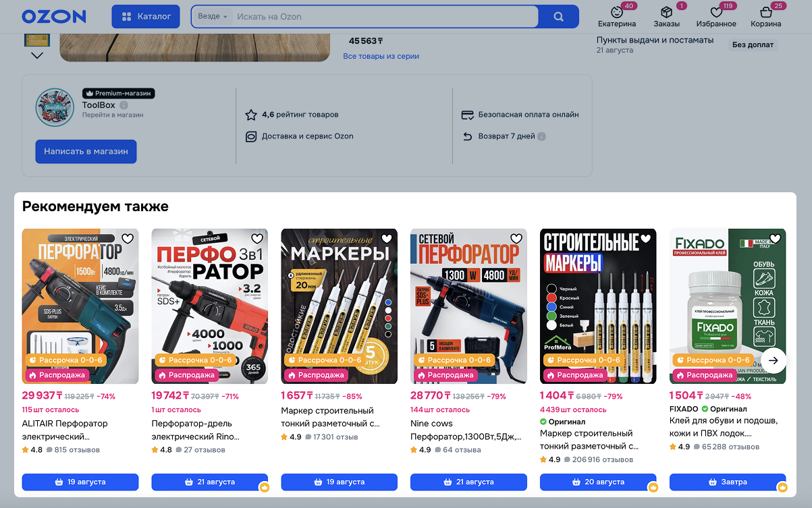This screenshot has height=508, width=812.
Task: Click inside the Искать на Ozon field
Action: [x=385, y=16]
